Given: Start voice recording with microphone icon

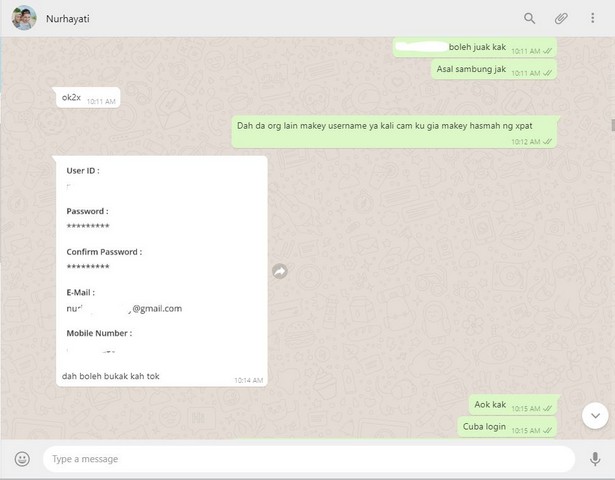Looking at the screenshot, I should [x=595, y=459].
